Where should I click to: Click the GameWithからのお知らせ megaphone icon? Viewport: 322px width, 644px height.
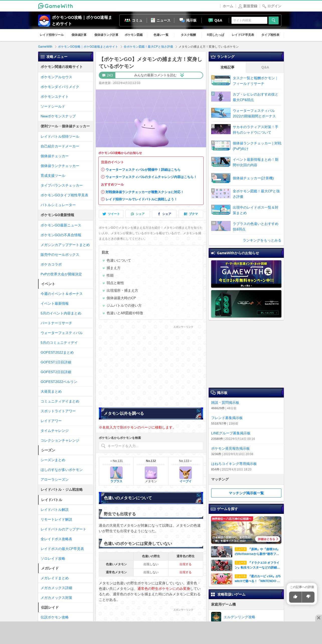tap(213, 253)
